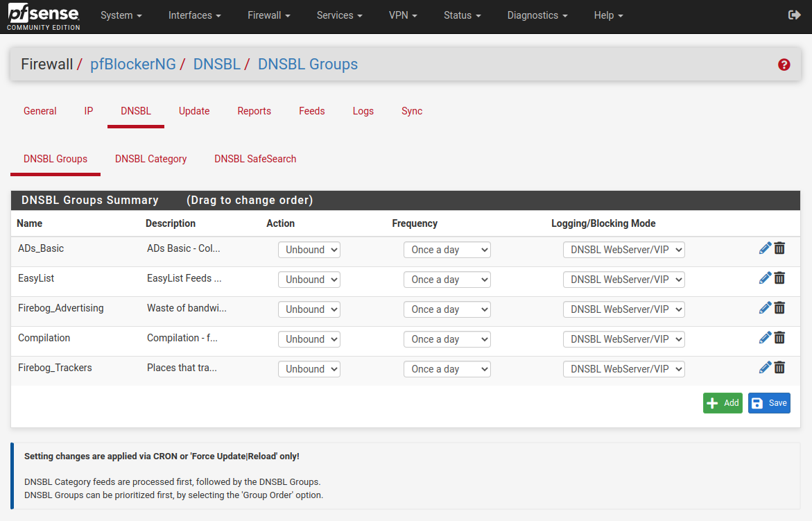Click the green Add button
This screenshot has height=521, width=812.
(723, 403)
